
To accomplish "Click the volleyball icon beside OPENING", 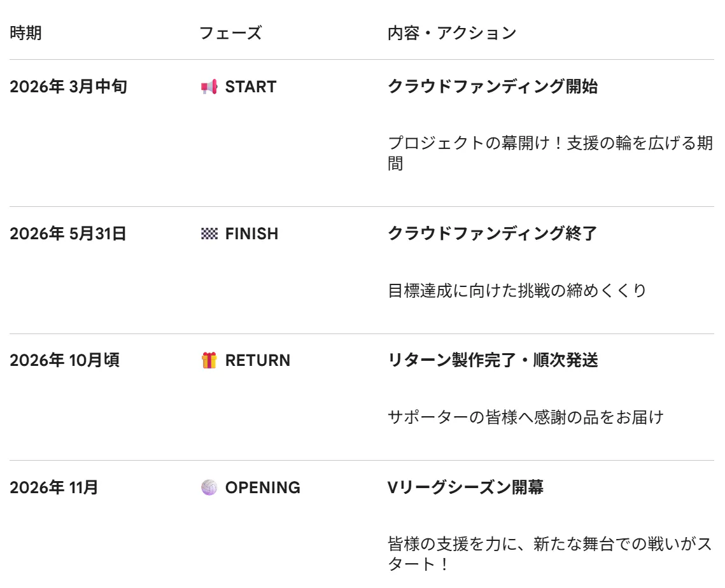I will 209,487.
